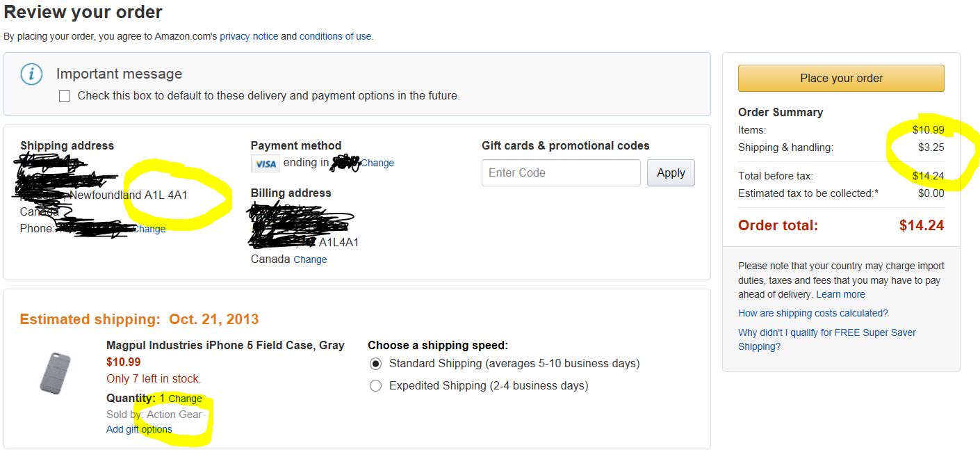Screen dimensions: 980x450
Task: Select Standard Shipping radio button
Action: (376, 364)
